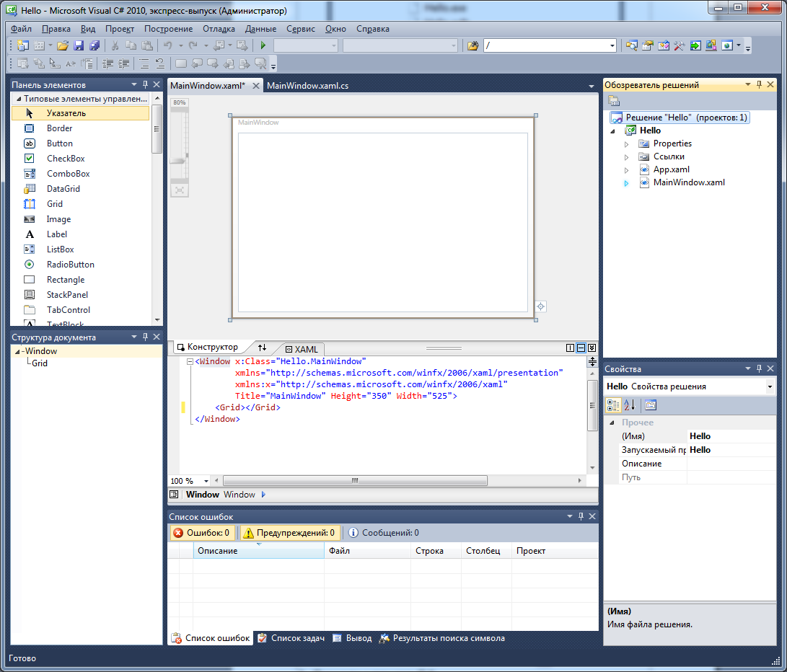
Task: Swap the designer and XAML panes
Action: click(262, 348)
